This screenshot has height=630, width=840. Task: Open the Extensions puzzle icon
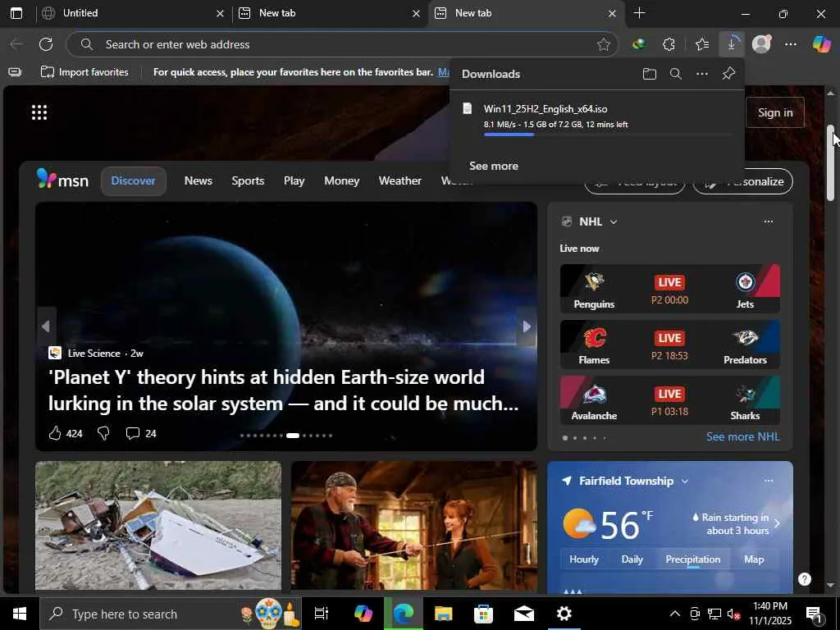[x=669, y=44]
